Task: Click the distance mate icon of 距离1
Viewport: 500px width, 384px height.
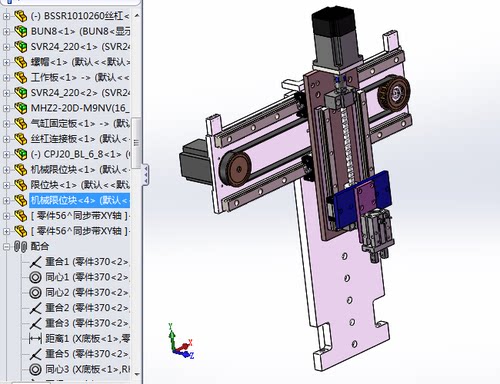Action: (x=35, y=339)
